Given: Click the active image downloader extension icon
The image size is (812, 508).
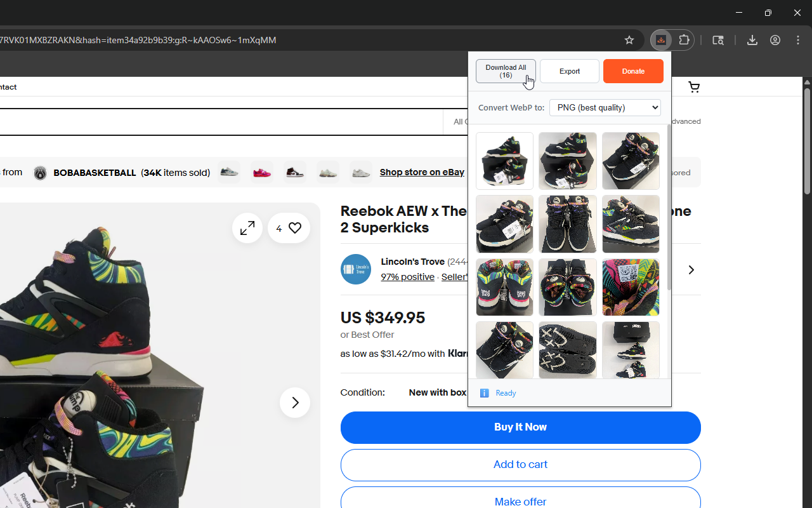Looking at the screenshot, I should click(661, 40).
